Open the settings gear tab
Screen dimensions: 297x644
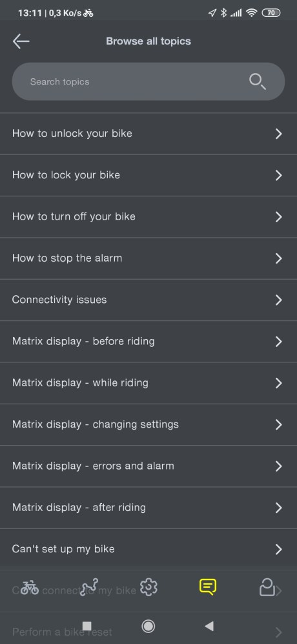(x=148, y=587)
